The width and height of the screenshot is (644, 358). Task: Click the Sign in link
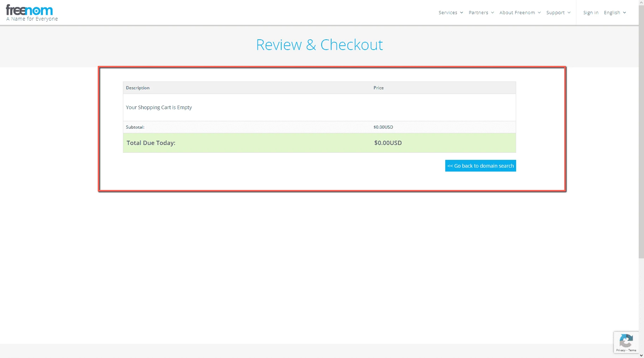[x=591, y=12]
